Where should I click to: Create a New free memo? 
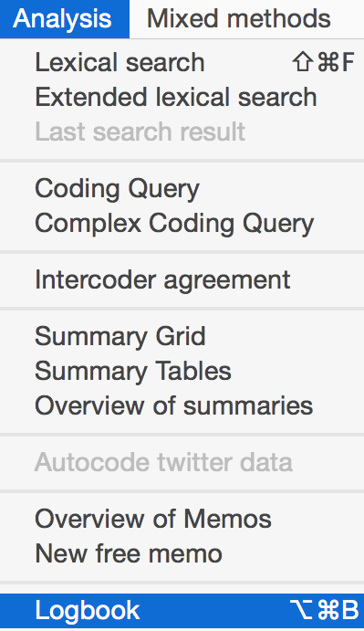[x=182, y=553]
